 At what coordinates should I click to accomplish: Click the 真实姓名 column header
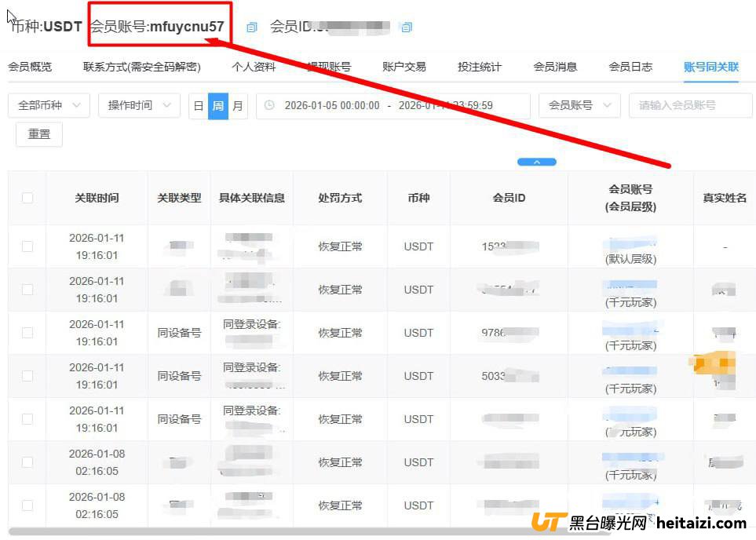[x=725, y=198]
